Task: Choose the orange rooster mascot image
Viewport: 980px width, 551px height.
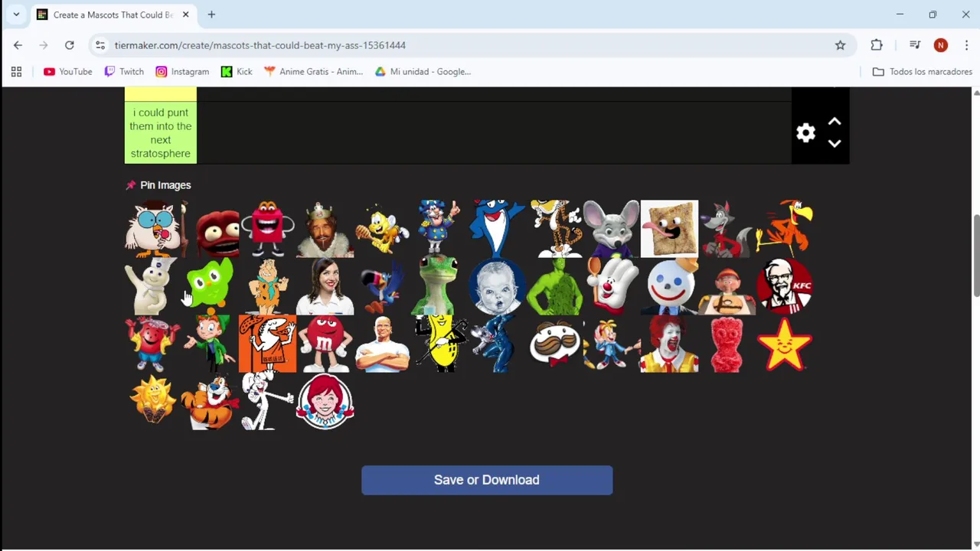Action: click(785, 229)
